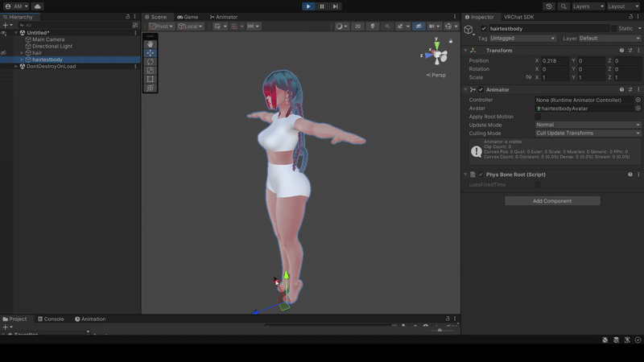Select the Rect transform tool
Image resolution: width=644 pixels, height=362 pixels.
pos(151,80)
